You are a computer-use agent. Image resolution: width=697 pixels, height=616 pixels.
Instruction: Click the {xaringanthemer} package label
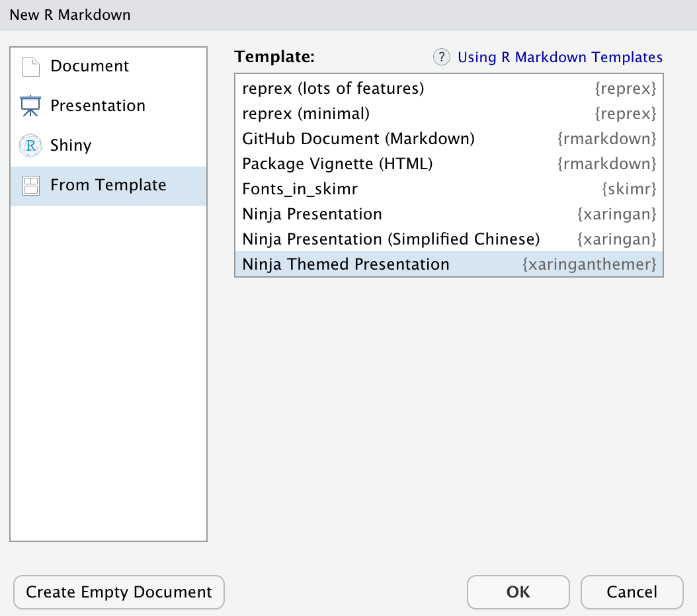pos(589,264)
